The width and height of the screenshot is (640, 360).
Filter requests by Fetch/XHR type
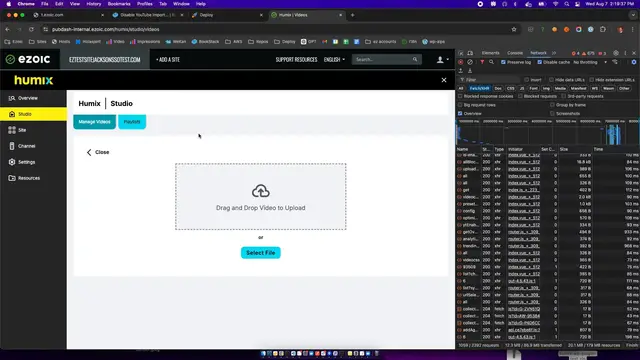pos(480,88)
